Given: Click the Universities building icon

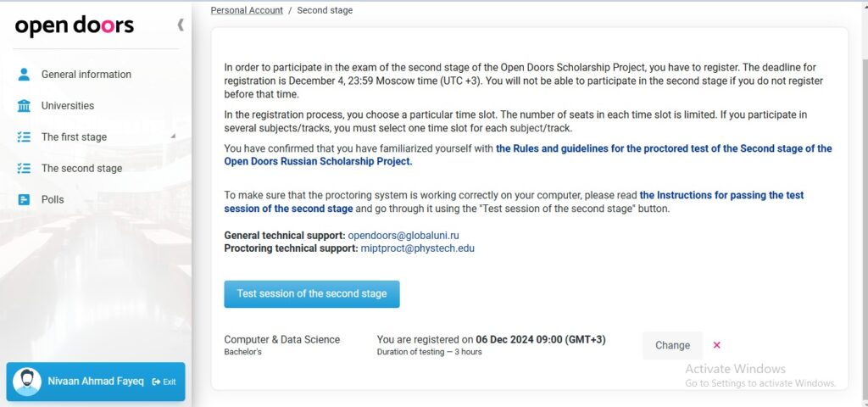Looking at the screenshot, I should click(24, 106).
